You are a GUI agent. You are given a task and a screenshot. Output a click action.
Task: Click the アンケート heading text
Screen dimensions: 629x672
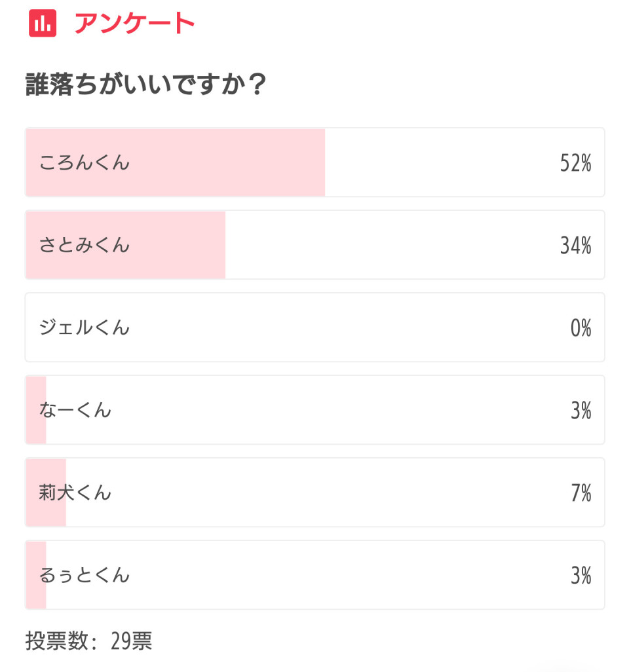[x=134, y=23]
